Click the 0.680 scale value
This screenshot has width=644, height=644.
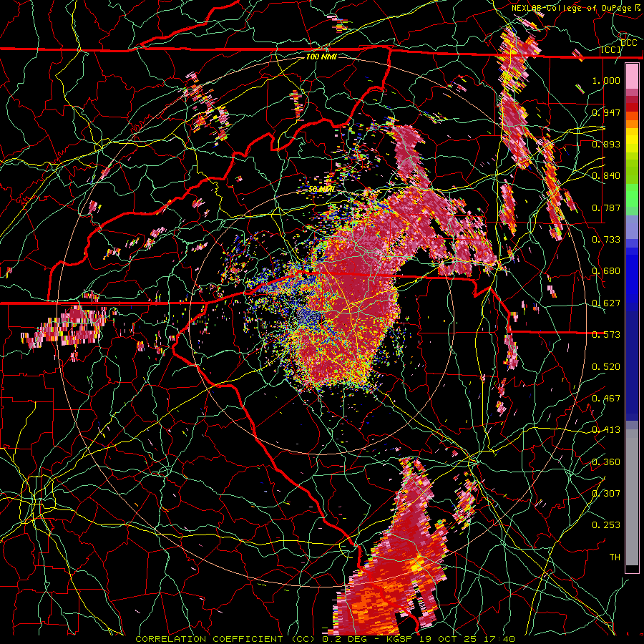(606, 271)
